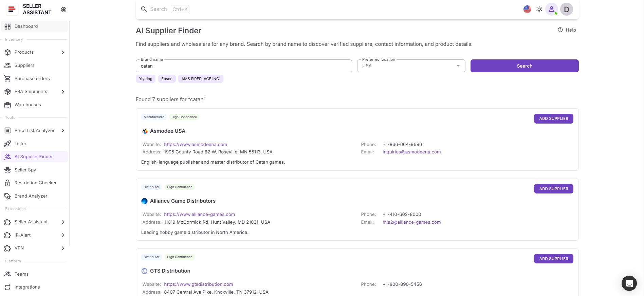Expand the Price List Analyzer chevron
The image size is (644, 296).
(x=63, y=130)
